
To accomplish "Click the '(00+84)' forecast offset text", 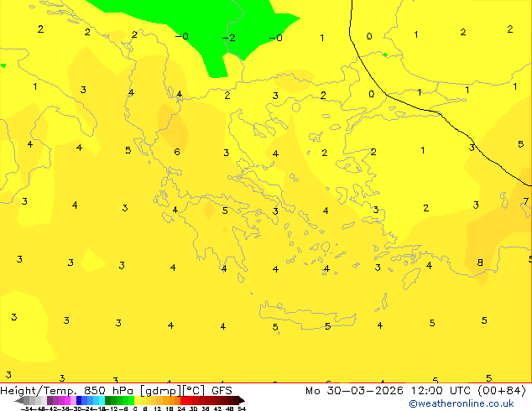I will (502, 391).
